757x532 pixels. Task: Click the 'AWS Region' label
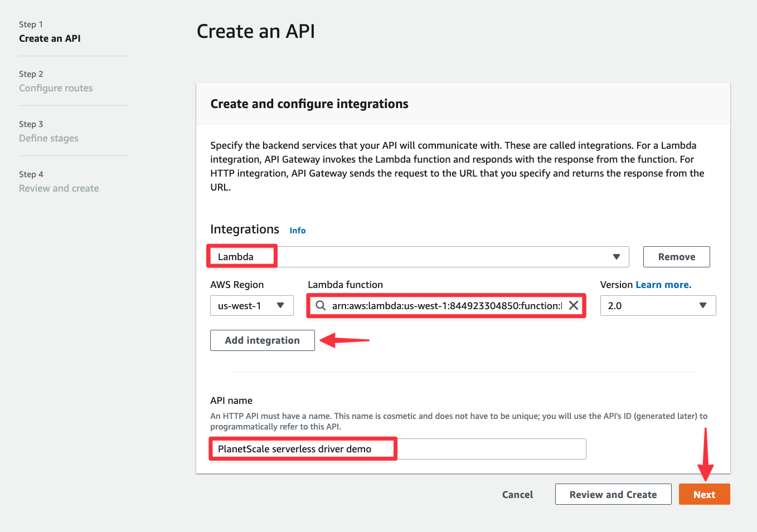point(237,285)
